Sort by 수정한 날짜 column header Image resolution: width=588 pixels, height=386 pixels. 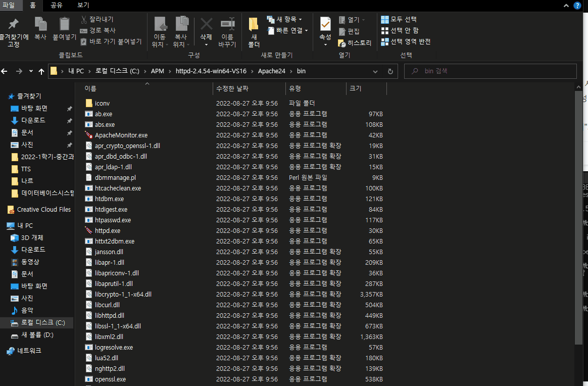[250, 88]
